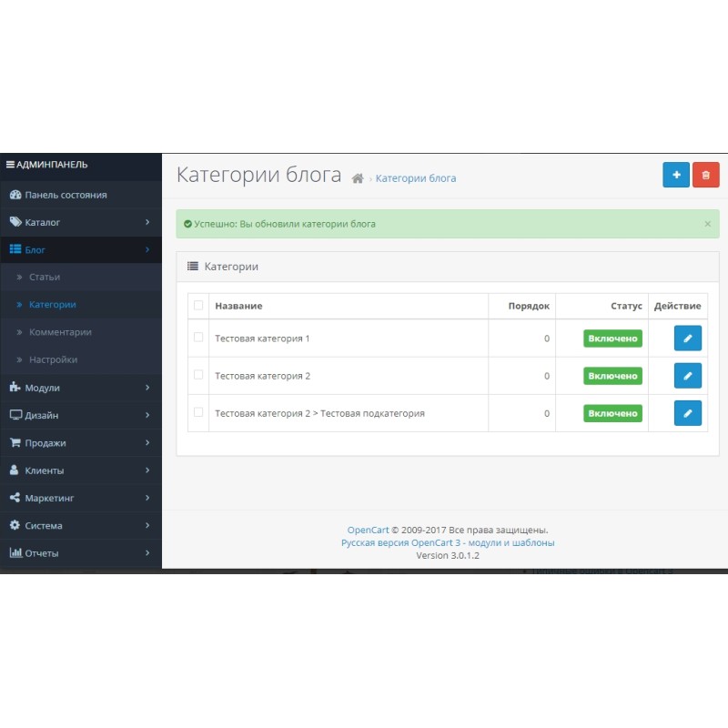Click the OpenCart footer link
This screenshot has height=728, width=728.
point(368,530)
